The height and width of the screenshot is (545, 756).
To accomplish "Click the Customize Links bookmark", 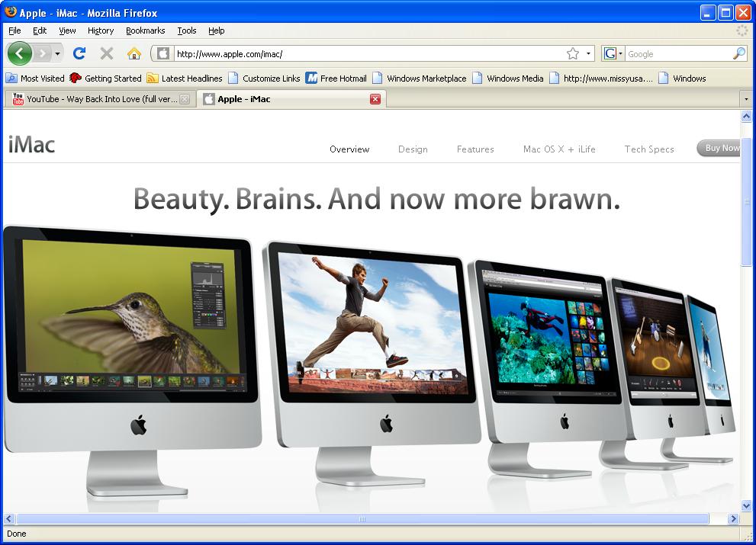I will click(x=264, y=78).
